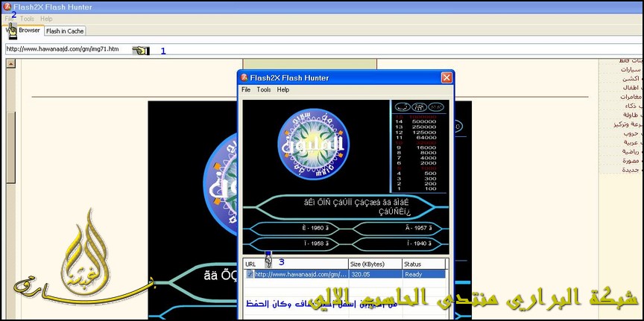This screenshot has height=321, width=644.
Task: Click the question box in the popup game
Action: tap(347, 207)
